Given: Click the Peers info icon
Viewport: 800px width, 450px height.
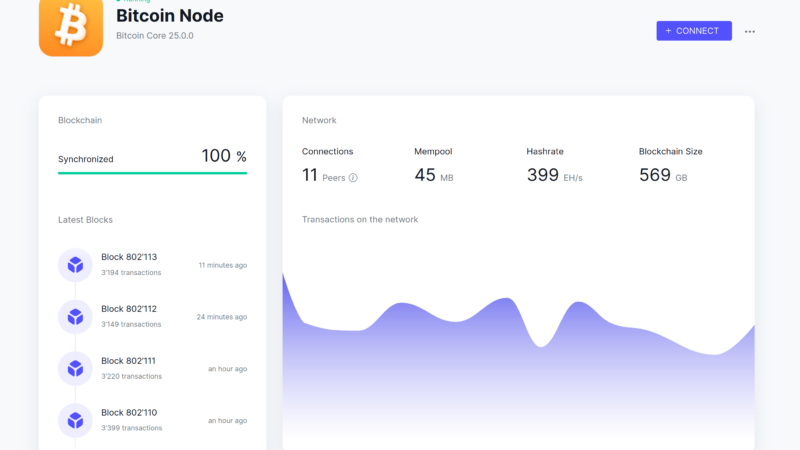Looking at the screenshot, I should pyautogui.click(x=353, y=178).
